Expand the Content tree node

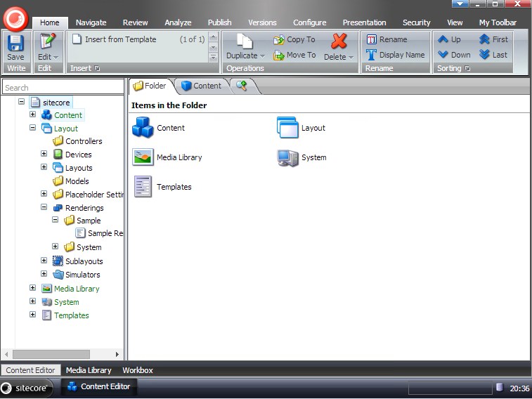[32, 115]
